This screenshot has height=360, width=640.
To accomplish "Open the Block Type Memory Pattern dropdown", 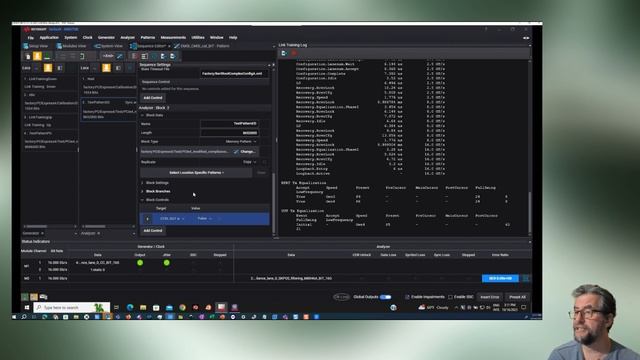I will 241,142.
